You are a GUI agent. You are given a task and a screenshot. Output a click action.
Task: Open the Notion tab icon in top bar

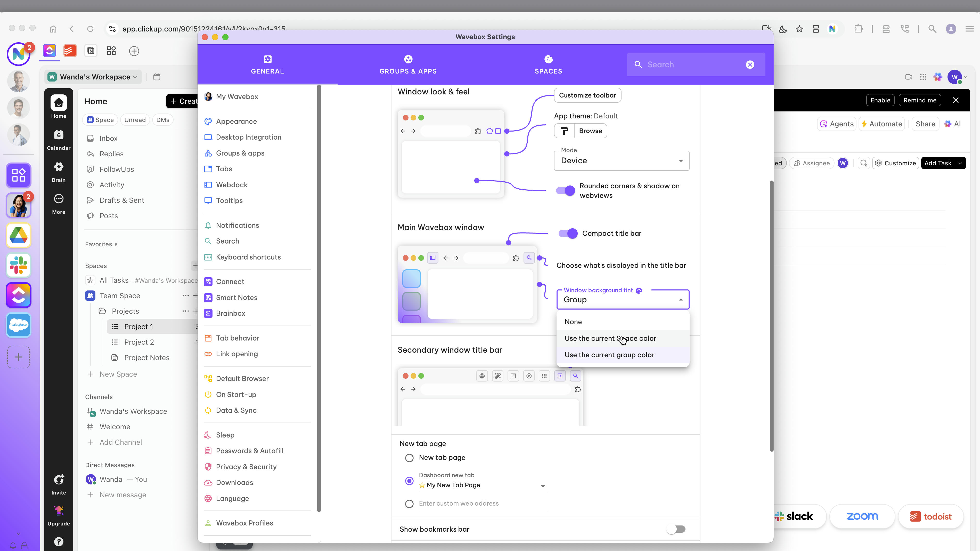[91, 51]
